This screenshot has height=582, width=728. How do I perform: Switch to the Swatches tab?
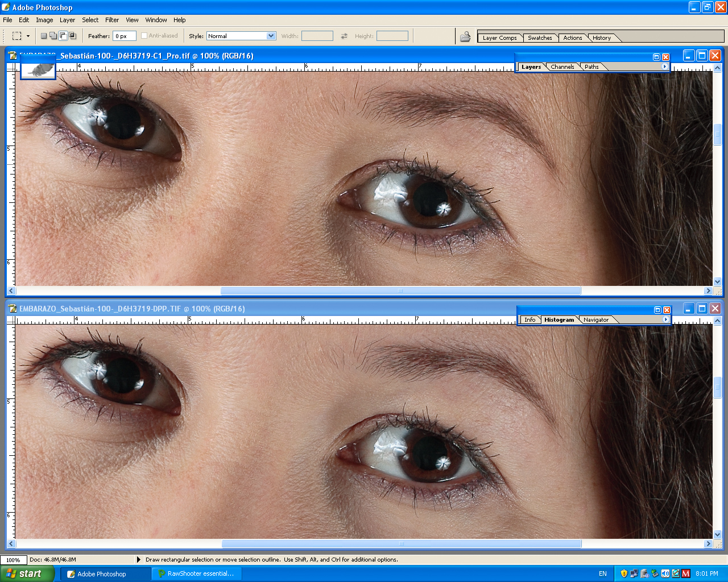[540, 38]
